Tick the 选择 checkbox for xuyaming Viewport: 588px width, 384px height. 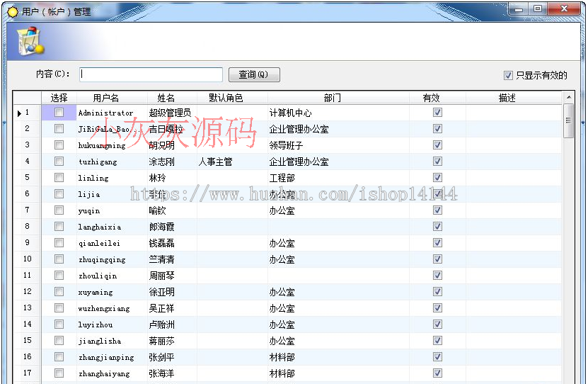coord(59,292)
